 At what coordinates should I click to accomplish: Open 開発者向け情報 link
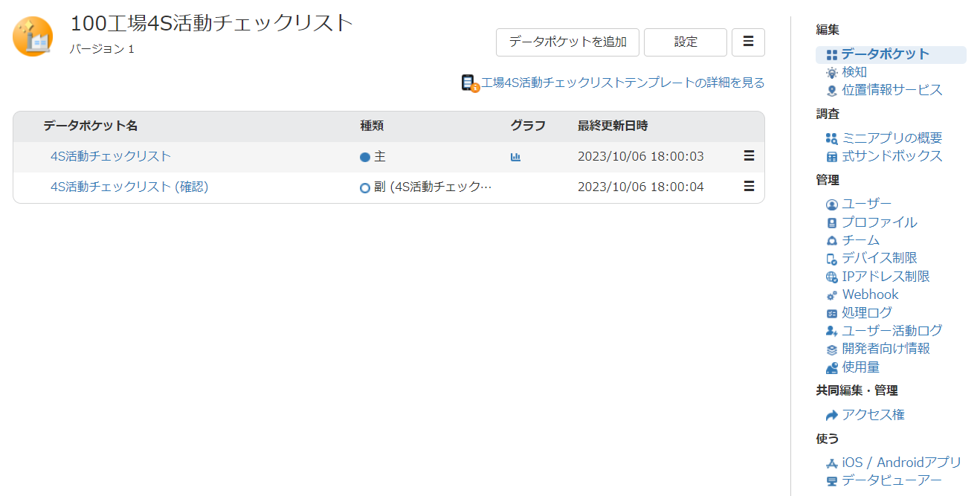886,349
